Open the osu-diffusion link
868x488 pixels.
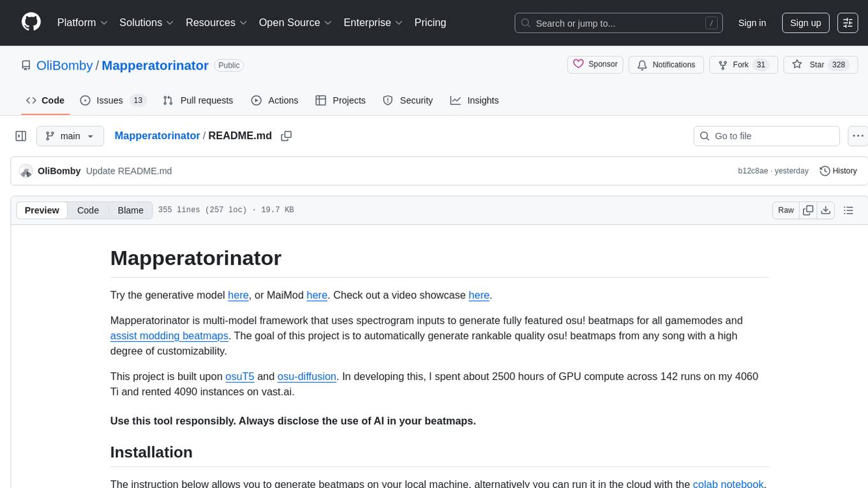(x=306, y=376)
